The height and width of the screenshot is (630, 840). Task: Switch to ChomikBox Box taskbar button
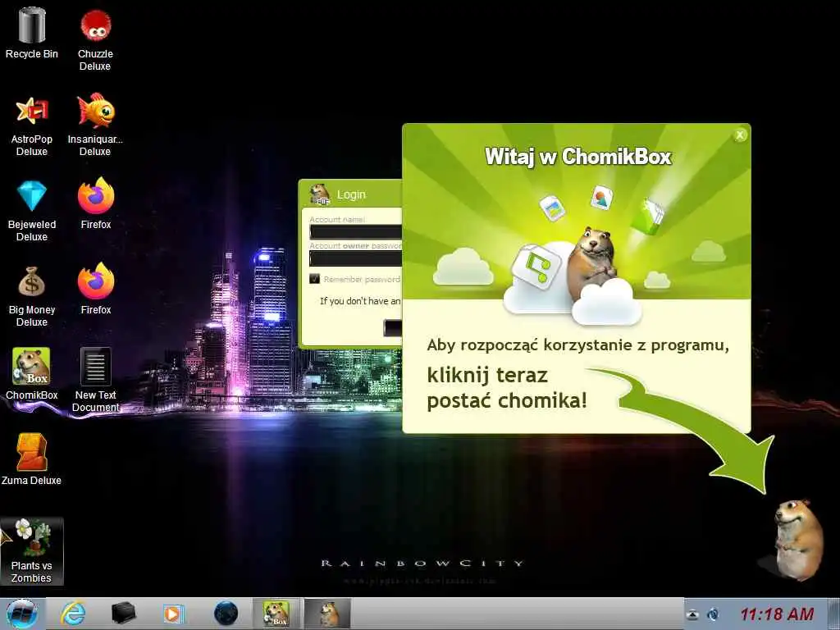[x=276, y=614]
